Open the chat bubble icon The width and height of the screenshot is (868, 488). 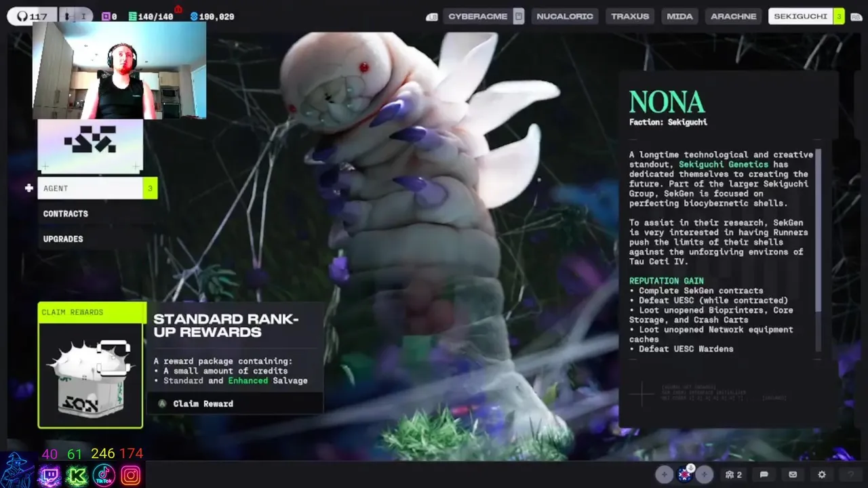pyautogui.click(x=764, y=474)
